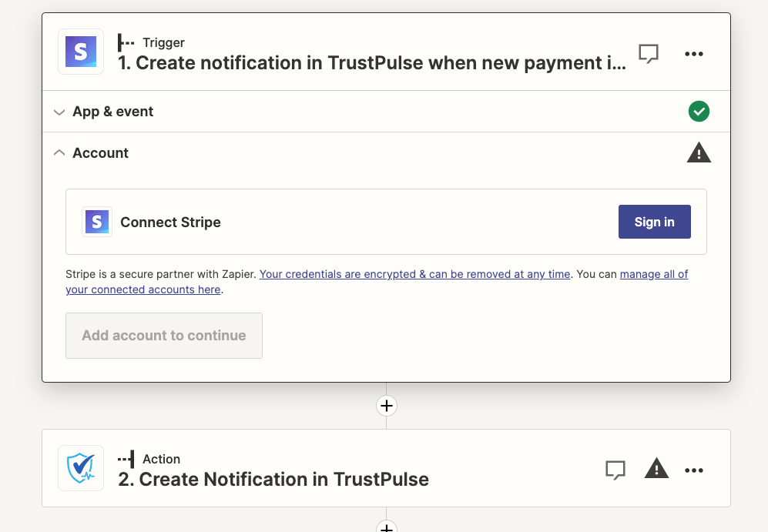Click the warning triangle in Account row
Screen dimensions: 768x532
click(699, 153)
